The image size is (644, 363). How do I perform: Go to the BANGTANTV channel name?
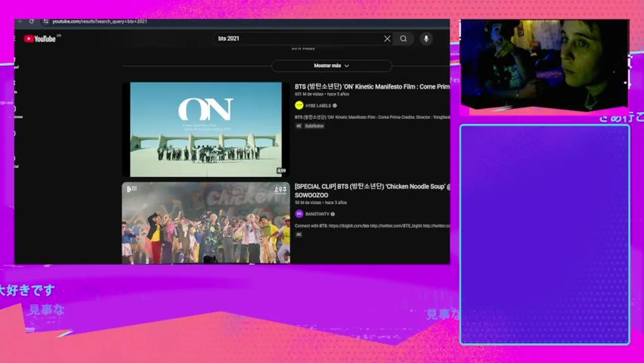tap(317, 214)
